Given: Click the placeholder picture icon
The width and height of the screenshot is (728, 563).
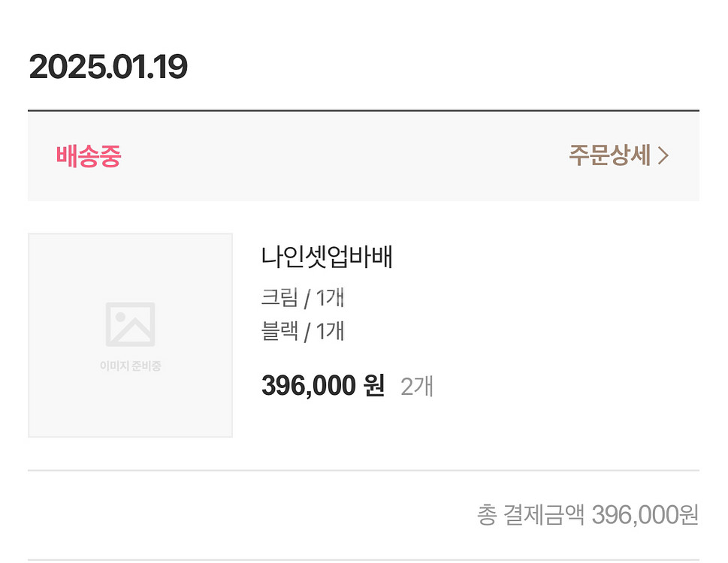Looking at the screenshot, I should point(130,324).
